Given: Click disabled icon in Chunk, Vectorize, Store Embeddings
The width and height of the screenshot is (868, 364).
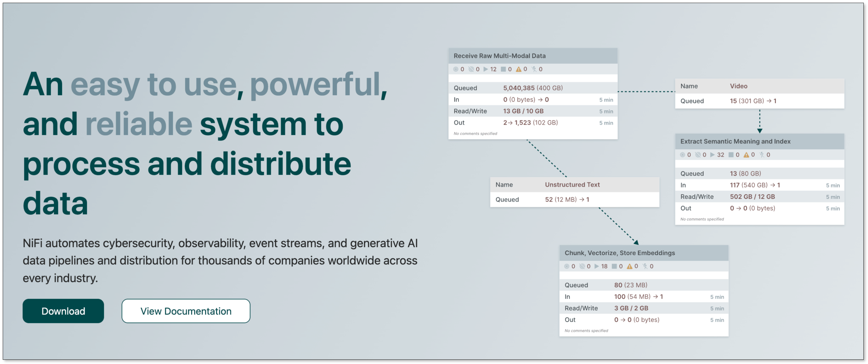Looking at the screenshot, I should [645, 266].
